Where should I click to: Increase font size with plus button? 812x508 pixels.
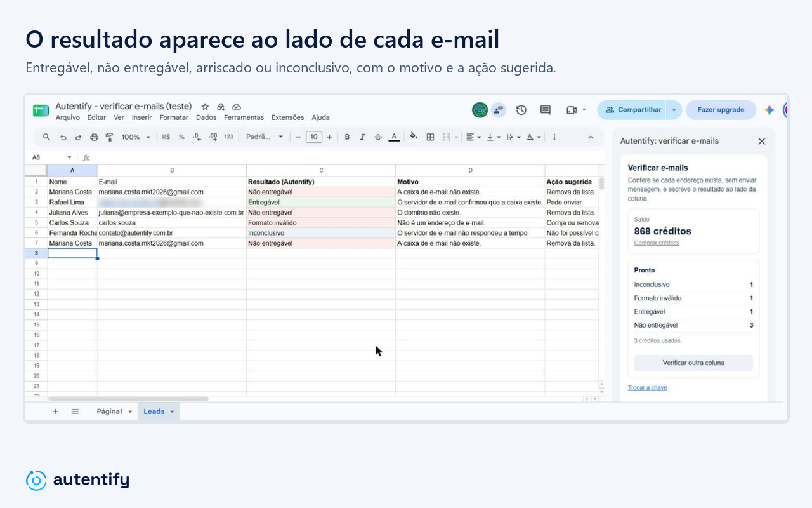329,137
